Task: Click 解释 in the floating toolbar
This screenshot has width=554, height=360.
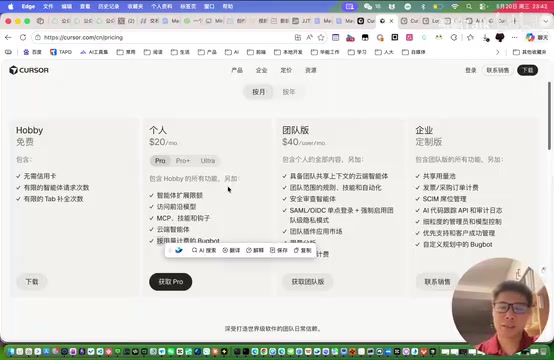Action: tap(255, 250)
